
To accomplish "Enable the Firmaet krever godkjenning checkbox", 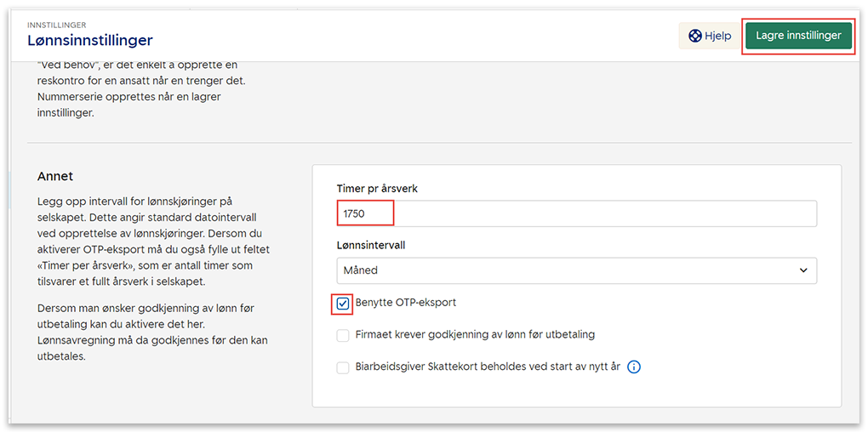I will (343, 335).
